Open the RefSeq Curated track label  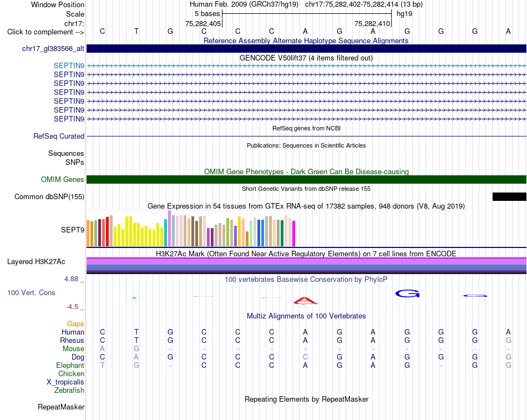pos(59,136)
